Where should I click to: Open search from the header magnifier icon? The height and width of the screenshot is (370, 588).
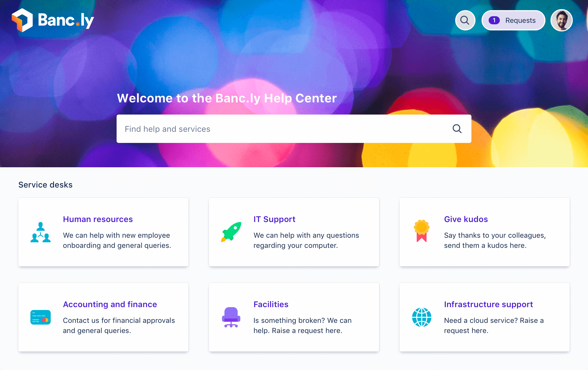coord(465,20)
